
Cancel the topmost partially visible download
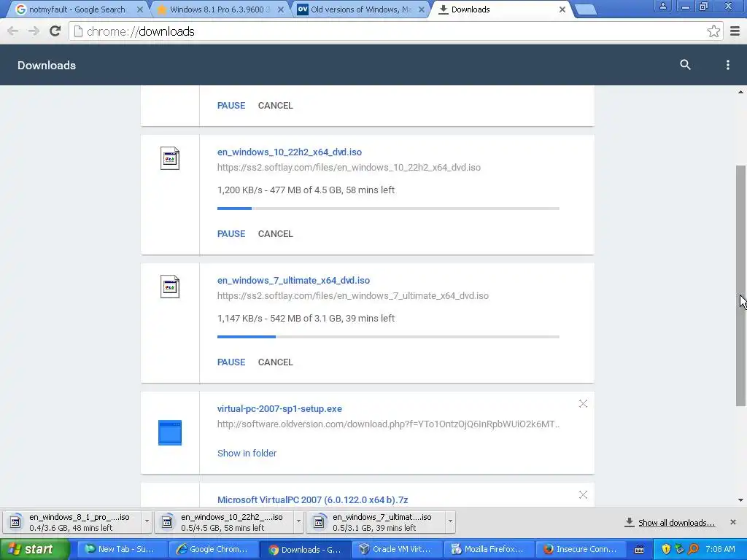[x=275, y=106]
